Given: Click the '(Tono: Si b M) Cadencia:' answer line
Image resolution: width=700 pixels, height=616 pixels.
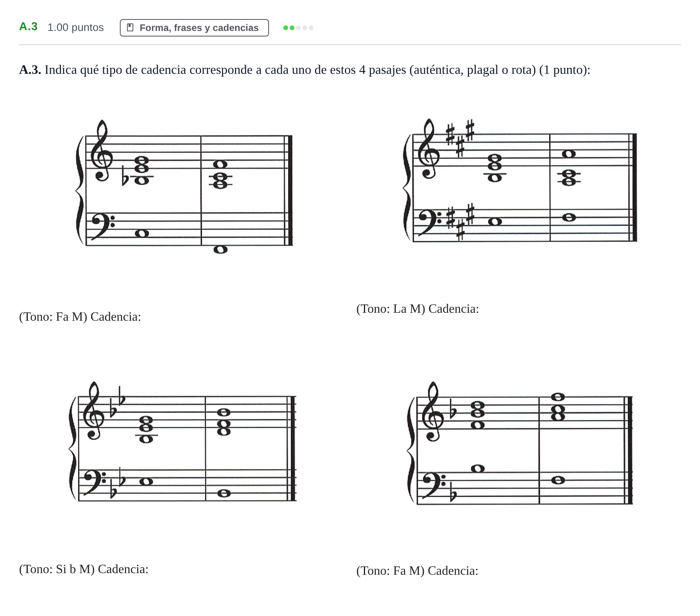Looking at the screenshot, I should click(84, 569).
